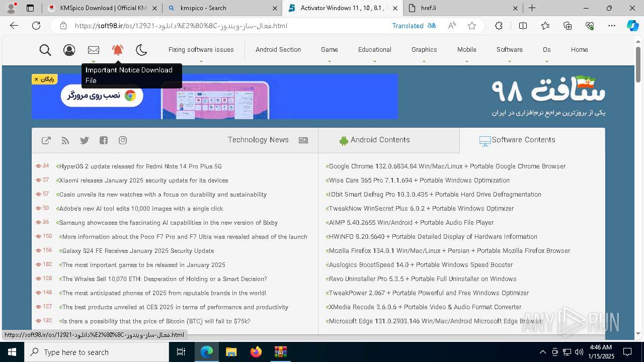Open Edge profile avatar icon
This screenshot has width=644, height=362.
point(11,8)
